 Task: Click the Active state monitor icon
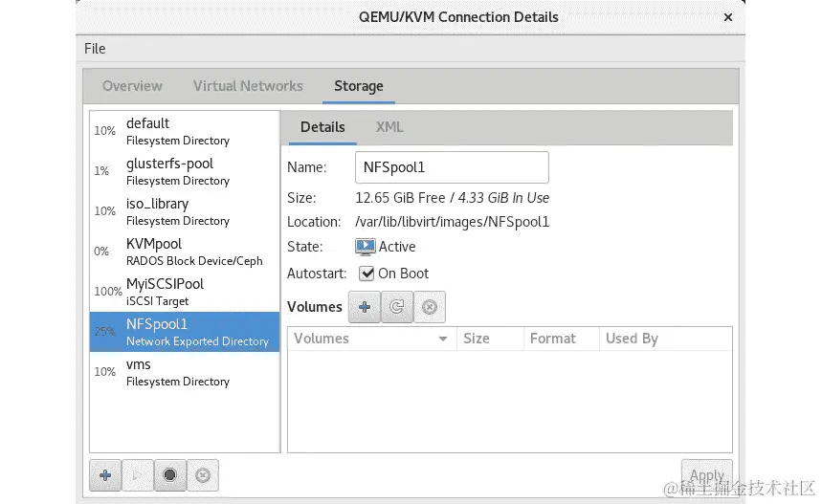(365, 247)
